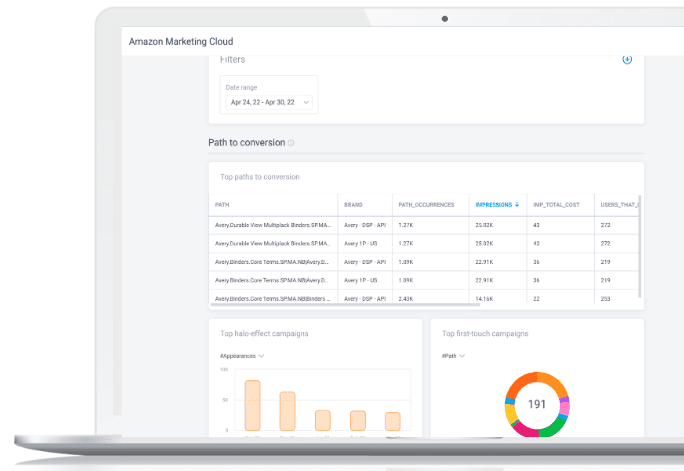Image resolution: width=684 pixels, height=471 pixels.
Task: Click the add filter plus icon
Action: point(627,59)
